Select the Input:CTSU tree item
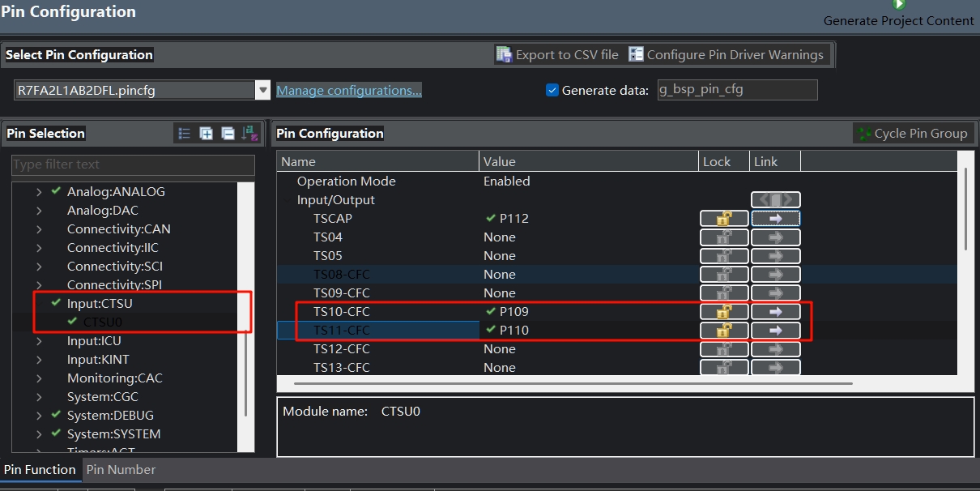 [100, 304]
